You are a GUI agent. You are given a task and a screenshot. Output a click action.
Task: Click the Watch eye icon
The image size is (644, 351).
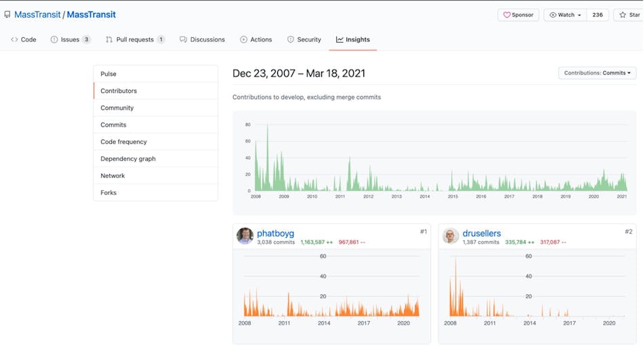[552, 15]
